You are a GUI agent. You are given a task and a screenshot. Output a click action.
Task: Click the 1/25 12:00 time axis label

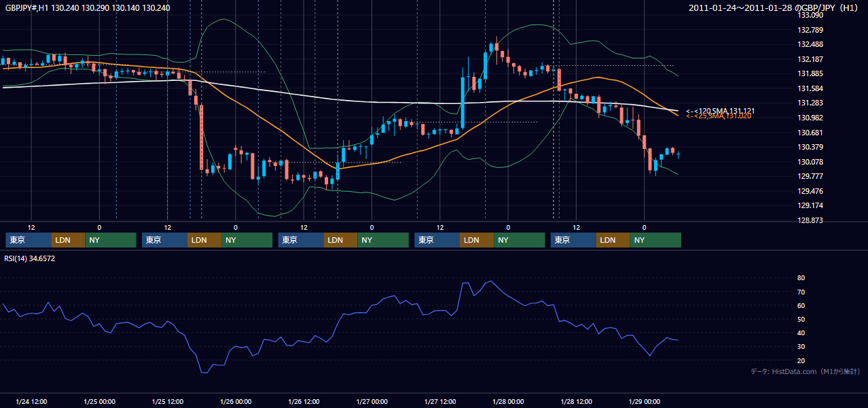tap(168, 402)
